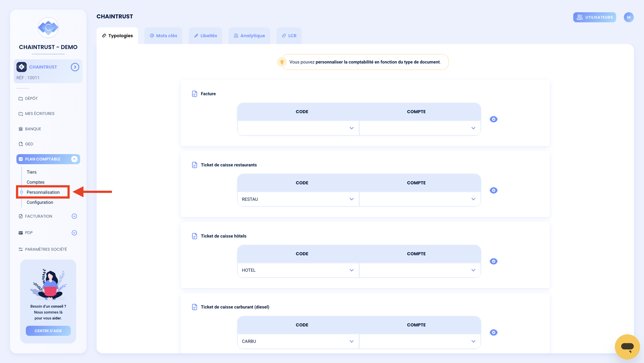Open the Facture CODE dropdown
The image size is (644, 363).
(298, 128)
